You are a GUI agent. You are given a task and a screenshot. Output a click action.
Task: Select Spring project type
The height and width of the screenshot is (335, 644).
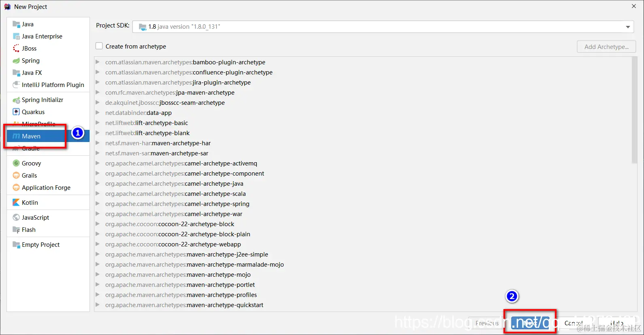[x=48, y=61]
